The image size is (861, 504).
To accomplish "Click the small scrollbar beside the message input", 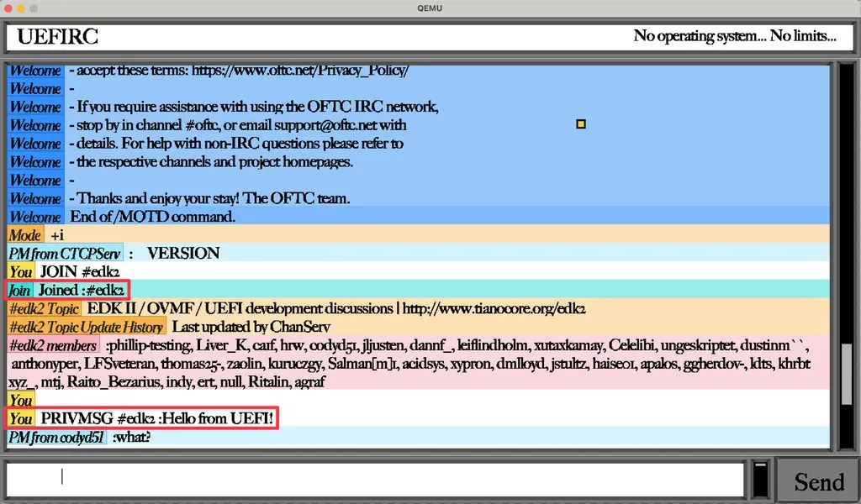I will click(760, 479).
